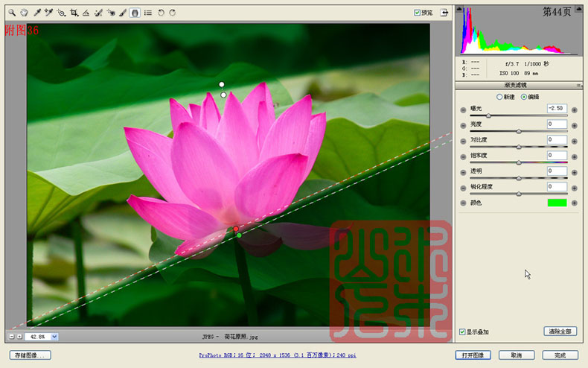Decrease 对比度 with minus button

pyautogui.click(x=463, y=142)
